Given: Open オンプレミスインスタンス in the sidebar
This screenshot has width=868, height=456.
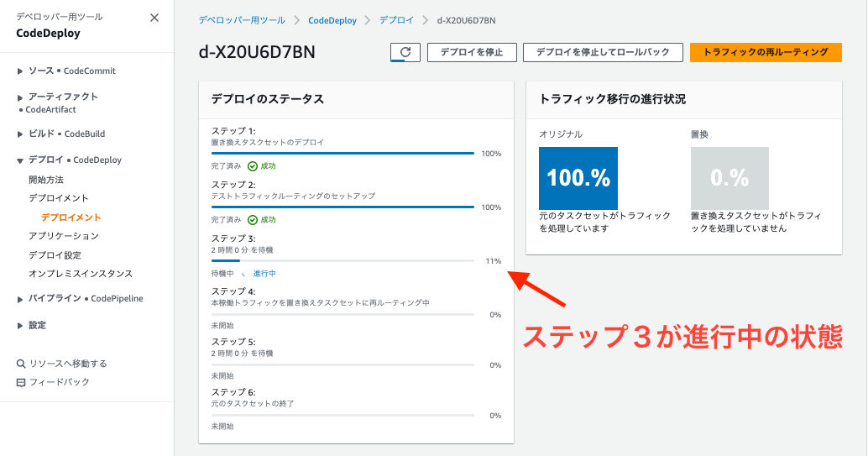Looking at the screenshot, I should [81, 273].
